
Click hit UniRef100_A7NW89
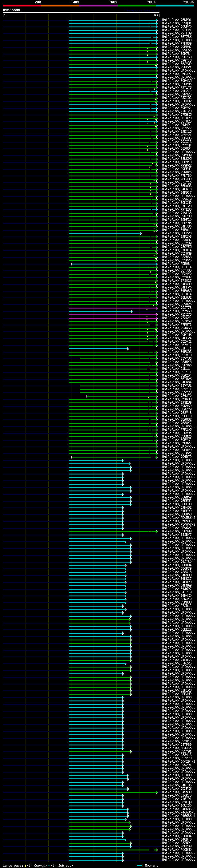coord(176,43)
